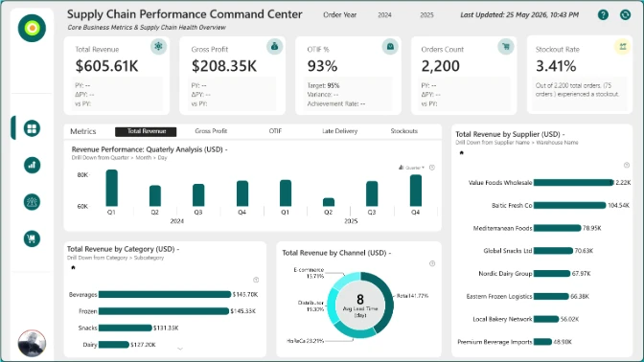Click the 3.41% Stockout Rate value

click(x=556, y=66)
